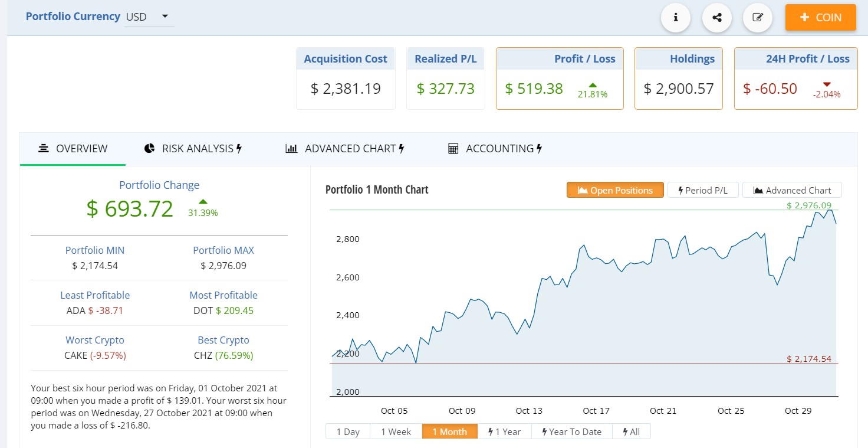Switch chart to Period P/L
This screenshot has width=868, height=448.
pyautogui.click(x=703, y=190)
